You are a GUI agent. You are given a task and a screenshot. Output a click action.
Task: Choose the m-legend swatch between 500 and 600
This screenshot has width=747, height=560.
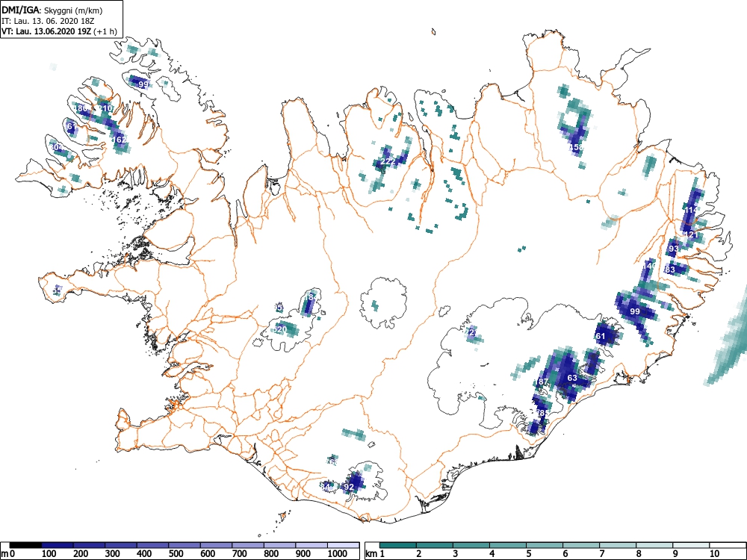pyautogui.click(x=185, y=545)
